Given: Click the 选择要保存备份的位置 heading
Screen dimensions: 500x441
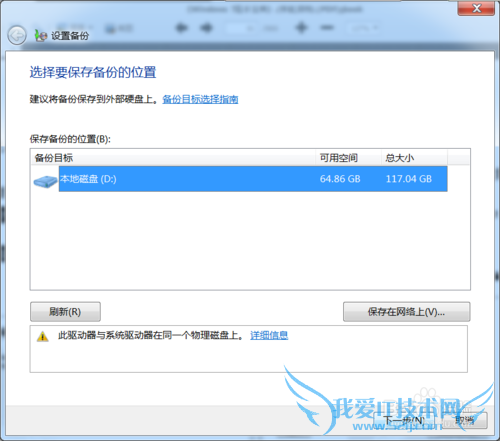Looking at the screenshot, I should pyautogui.click(x=93, y=72).
